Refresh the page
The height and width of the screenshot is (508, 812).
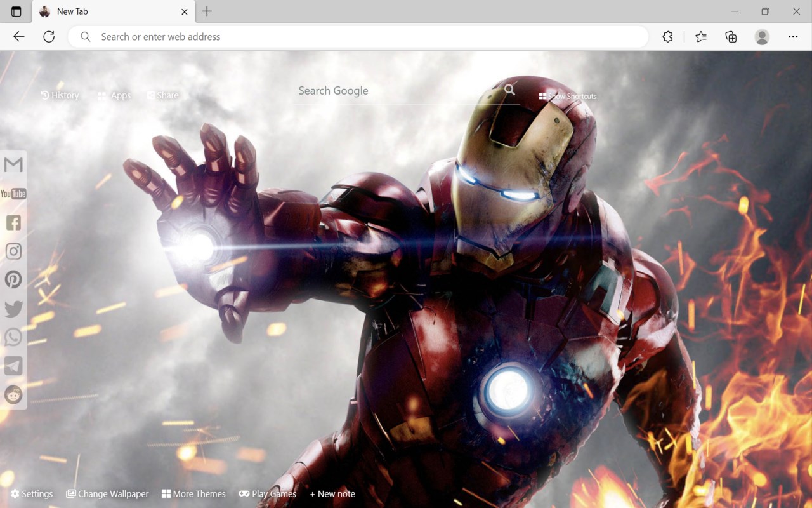tap(49, 37)
